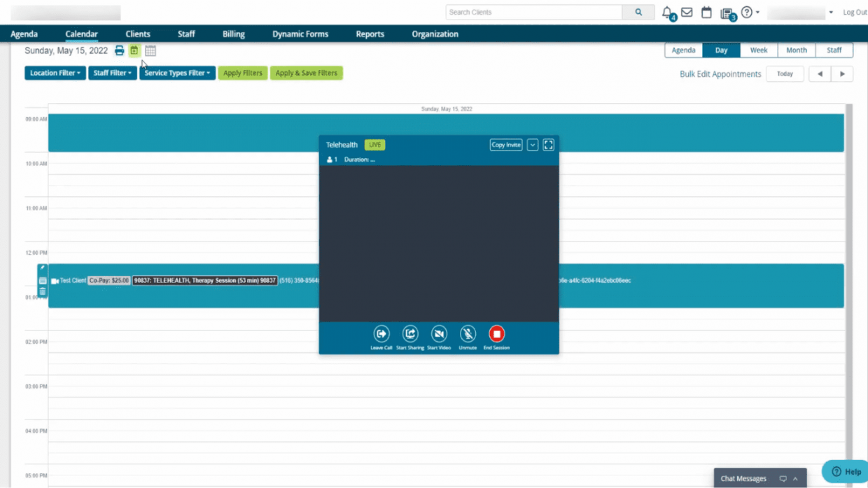The width and height of the screenshot is (868, 488).
Task: Go to next day arrow
Action: click(842, 74)
